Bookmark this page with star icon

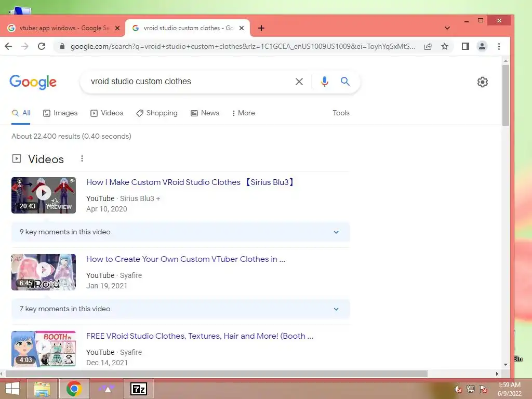pyautogui.click(x=445, y=46)
